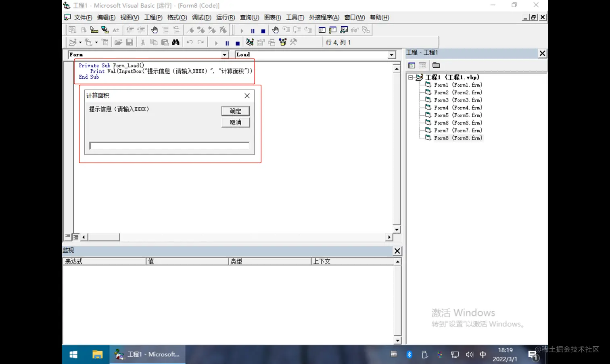Open the 运行(R) menu
The height and width of the screenshot is (364, 610).
click(225, 17)
